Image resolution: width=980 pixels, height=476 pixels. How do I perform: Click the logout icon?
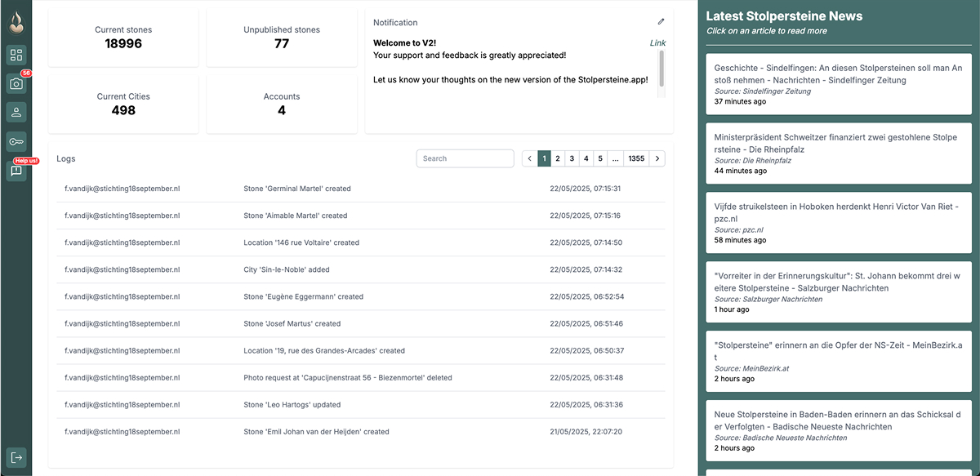point(16,457)
